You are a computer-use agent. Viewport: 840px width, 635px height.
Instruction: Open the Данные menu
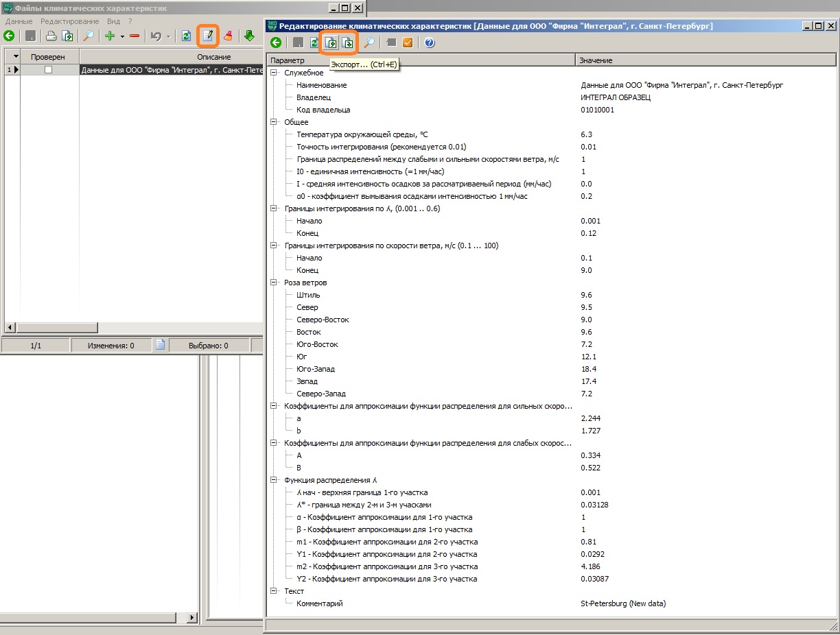click(19, 21)
